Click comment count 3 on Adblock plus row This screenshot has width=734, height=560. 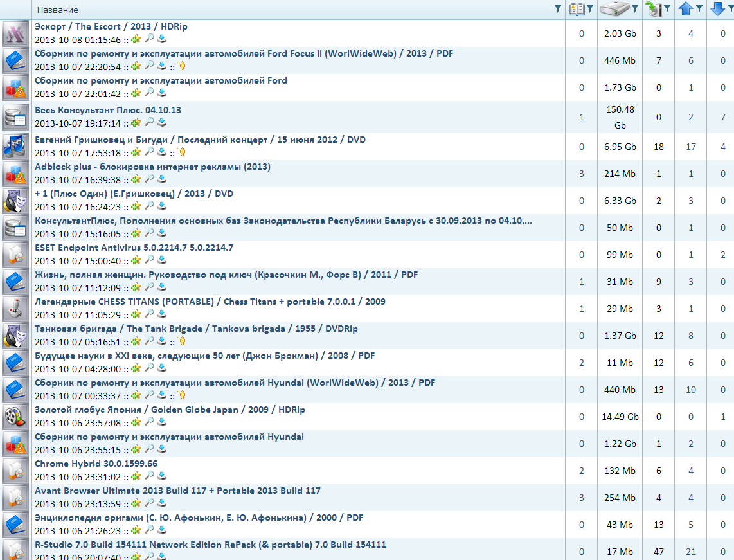[x=582, y=174]
